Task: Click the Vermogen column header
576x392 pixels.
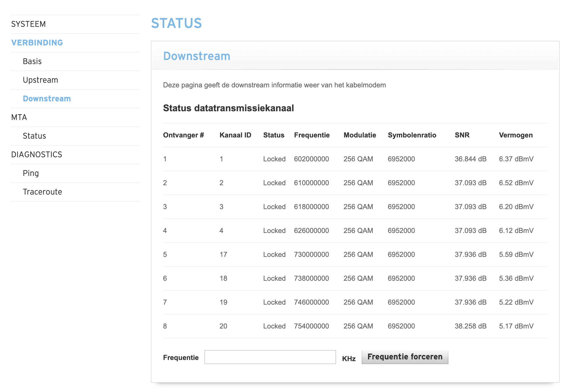Action: point(516,135)
